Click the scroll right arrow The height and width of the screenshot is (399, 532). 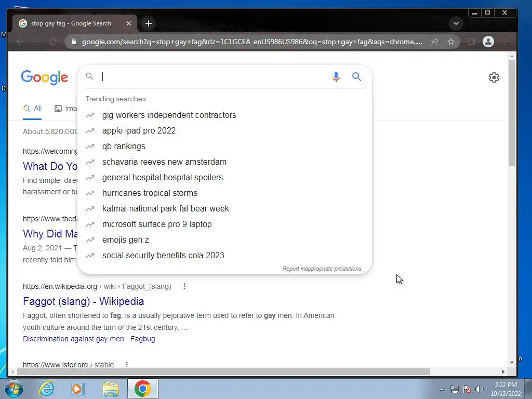503,372
